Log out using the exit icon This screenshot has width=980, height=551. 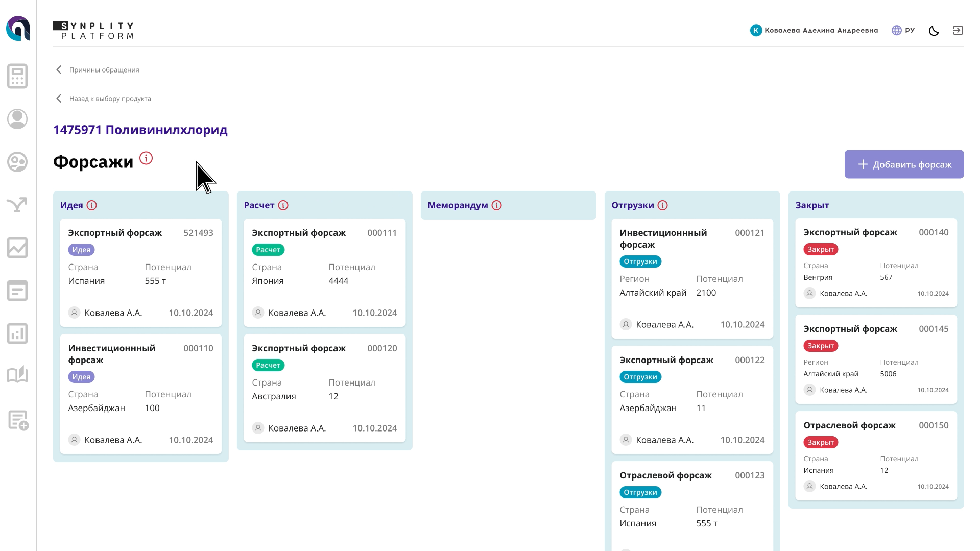(x=958, y=30)
